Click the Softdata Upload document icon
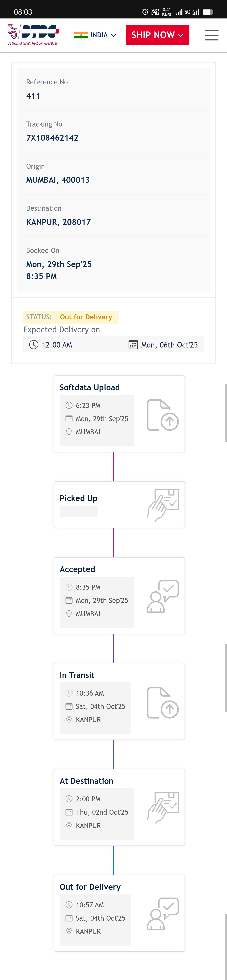This screenshot has height=980, width=227. 163,415
